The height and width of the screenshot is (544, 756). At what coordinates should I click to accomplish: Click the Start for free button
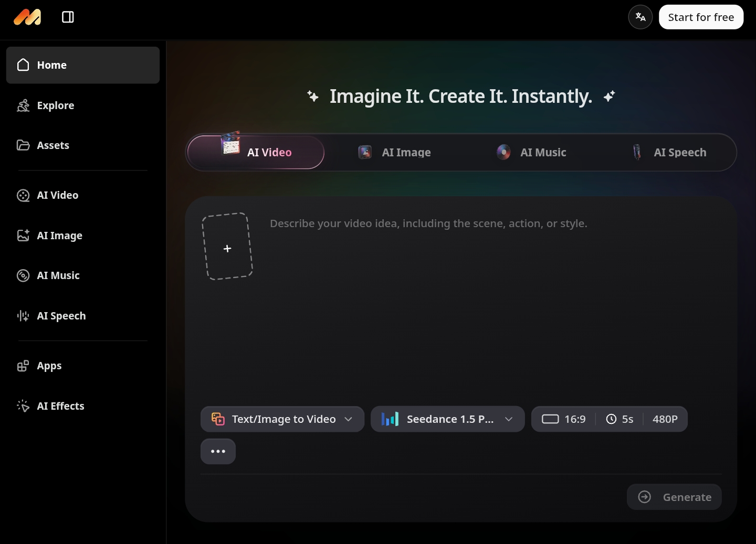tap(701, 17)
